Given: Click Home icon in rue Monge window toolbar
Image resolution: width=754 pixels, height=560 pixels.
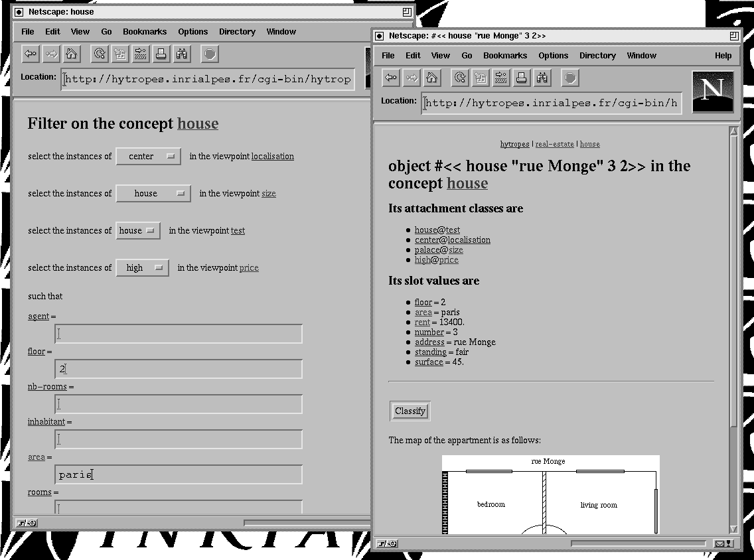Looking at the screenshot, I should click(432, 78).
